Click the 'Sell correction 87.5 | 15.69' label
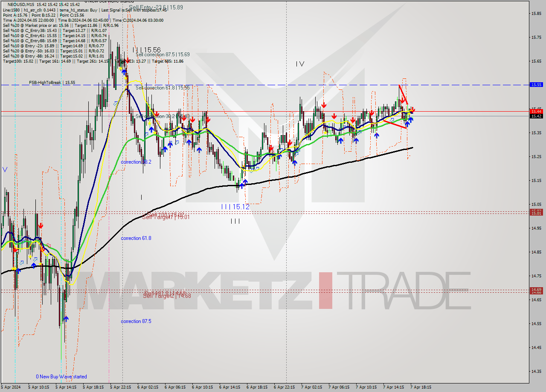This screenshot has height=392, width=546. pos(163,55)
